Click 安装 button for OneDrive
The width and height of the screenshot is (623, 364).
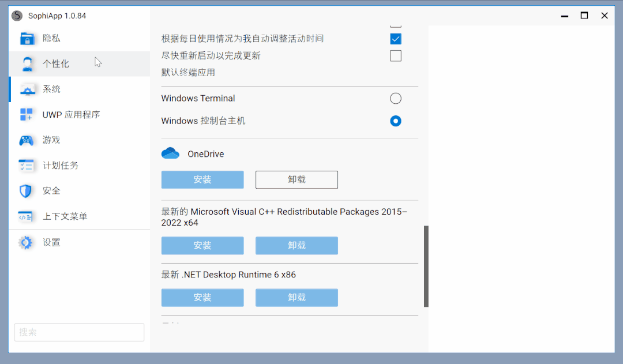[x=202, y=179]
